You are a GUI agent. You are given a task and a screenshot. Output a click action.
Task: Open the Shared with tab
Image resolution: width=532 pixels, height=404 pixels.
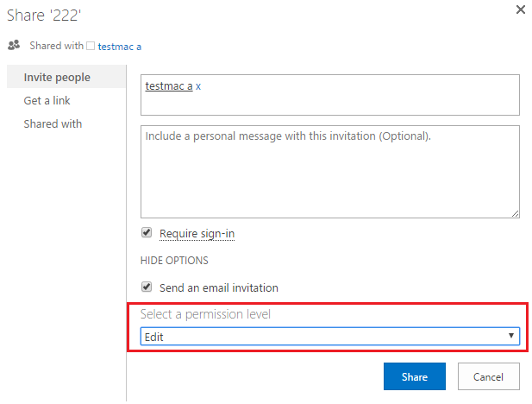(53, 124)
